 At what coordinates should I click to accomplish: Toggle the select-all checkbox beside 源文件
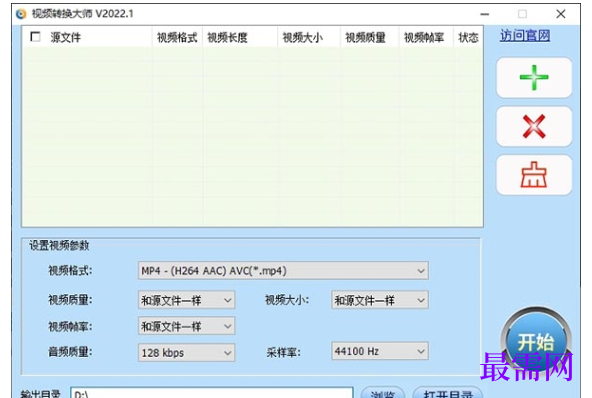pyautogui.click(x=35, y=37)
